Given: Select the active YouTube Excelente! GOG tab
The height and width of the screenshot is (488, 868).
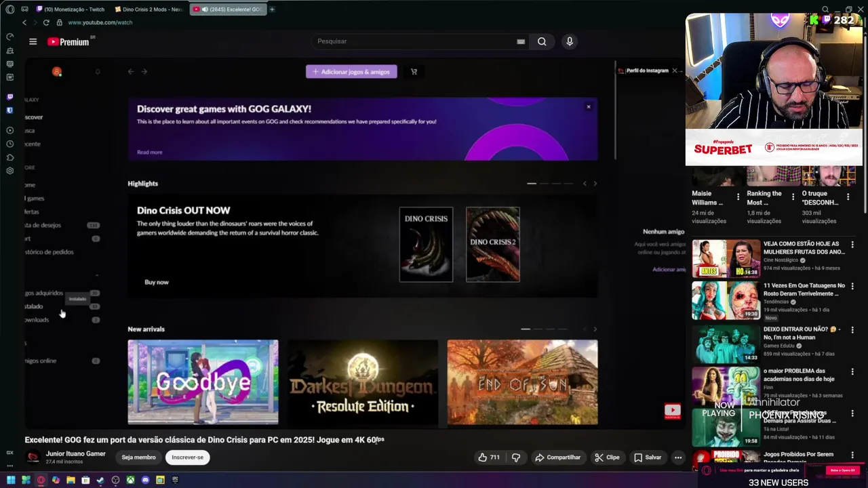Looking at the screenshot, I should [228, 9].
